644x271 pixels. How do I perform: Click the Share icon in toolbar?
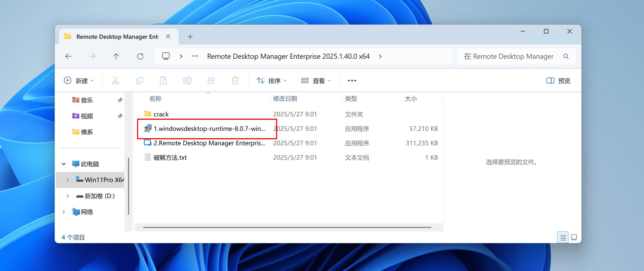coord(211,81)
